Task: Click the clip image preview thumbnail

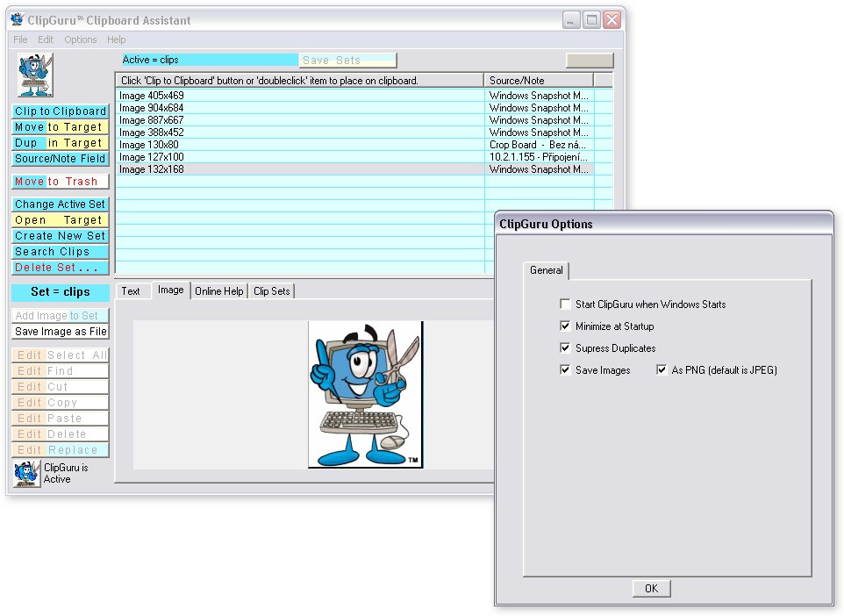Action: [x=366, y=394]
